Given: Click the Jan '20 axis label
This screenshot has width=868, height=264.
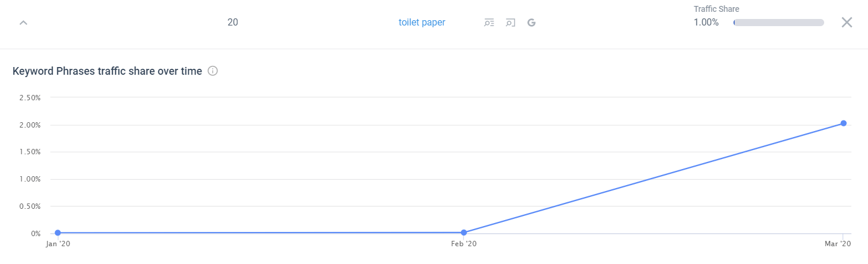Looking at the screenshot, I should (57, 244).
